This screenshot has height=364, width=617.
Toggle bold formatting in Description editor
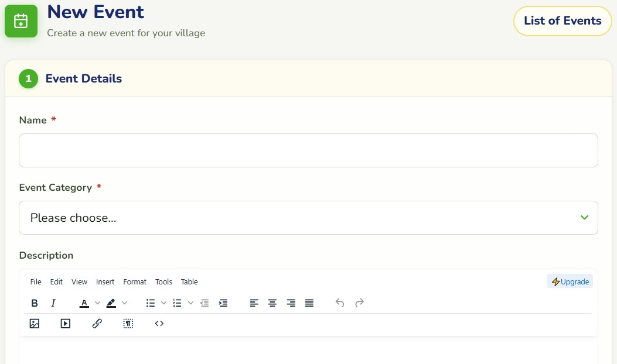35,303
